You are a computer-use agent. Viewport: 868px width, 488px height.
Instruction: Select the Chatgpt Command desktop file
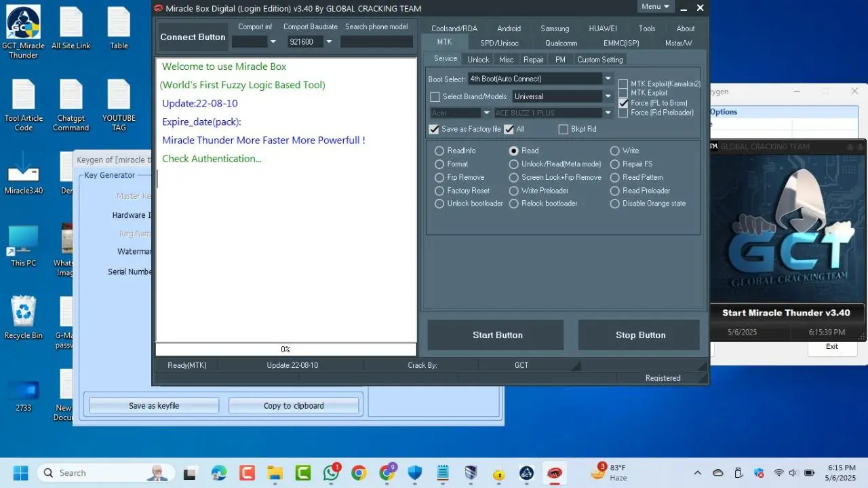pyautogui.click(x=71, y=106)
